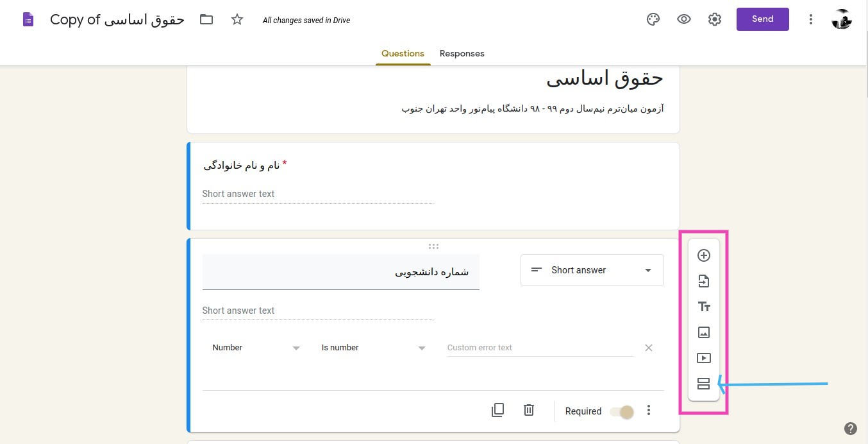
Task: Preview the form with eye icon
Action: 684,19
